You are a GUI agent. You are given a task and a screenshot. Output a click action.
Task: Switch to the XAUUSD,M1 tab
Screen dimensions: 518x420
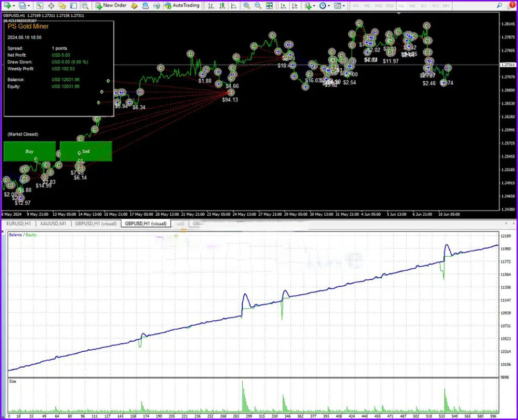(x=53, y=223)
